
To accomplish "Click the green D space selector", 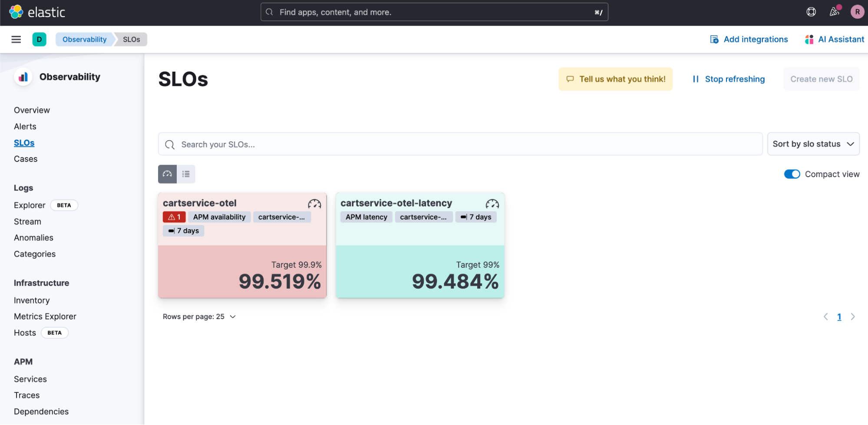I will (39, 40).
